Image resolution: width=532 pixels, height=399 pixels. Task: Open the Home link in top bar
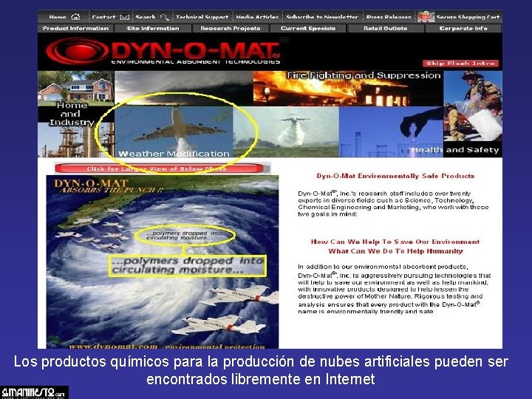58,17
